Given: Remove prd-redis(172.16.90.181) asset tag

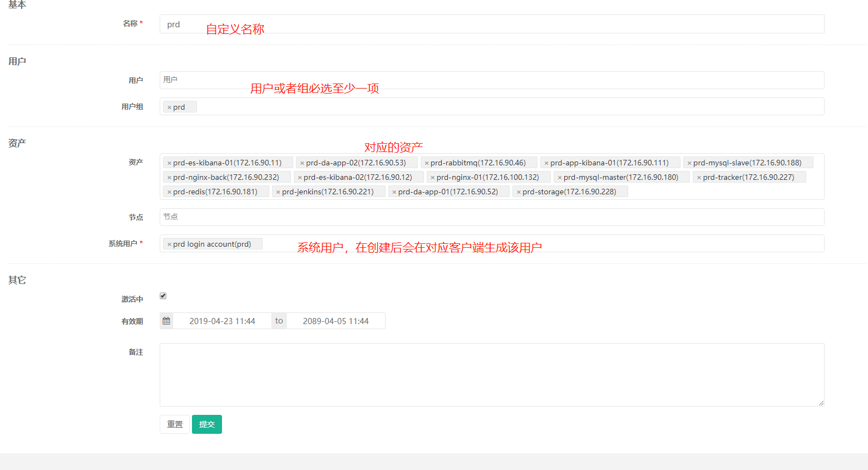Looking at the screenshot, I should tap(169, 192).
